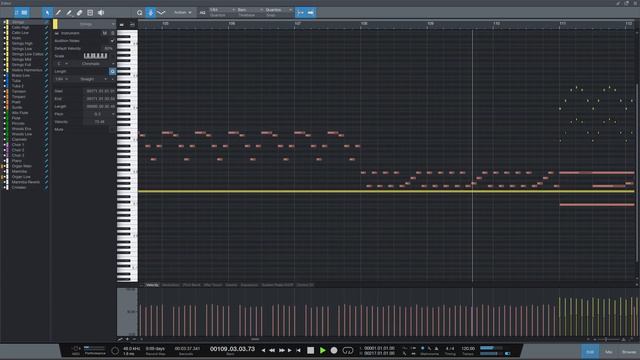Select the Paint tool with dropdown

point(69,13)
